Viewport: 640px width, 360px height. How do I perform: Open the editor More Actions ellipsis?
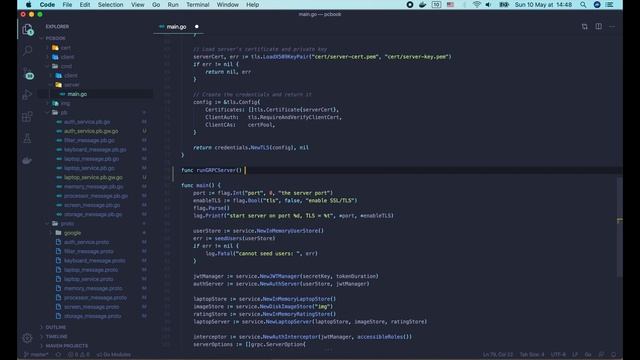tap(612, 27)
